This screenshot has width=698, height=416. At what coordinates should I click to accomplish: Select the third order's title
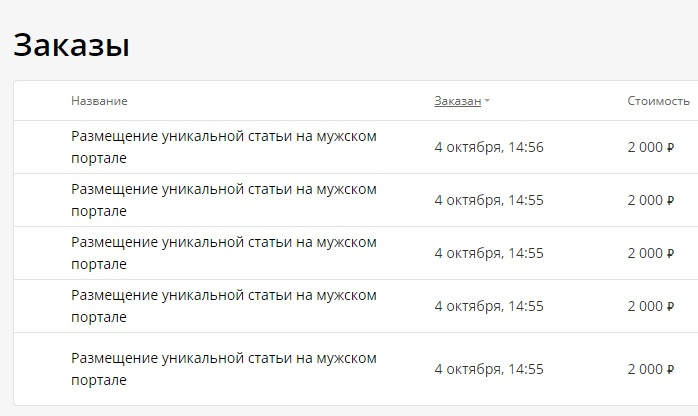point(223,253)
